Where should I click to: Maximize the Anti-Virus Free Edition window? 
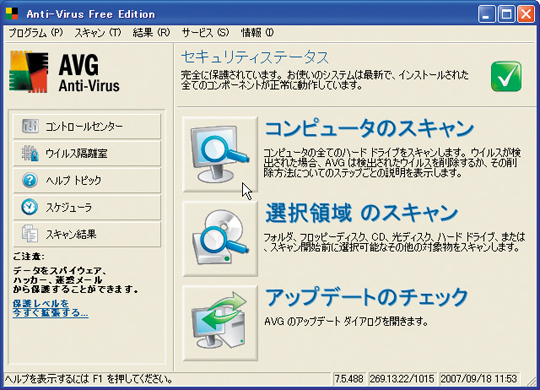click(506, 14)
